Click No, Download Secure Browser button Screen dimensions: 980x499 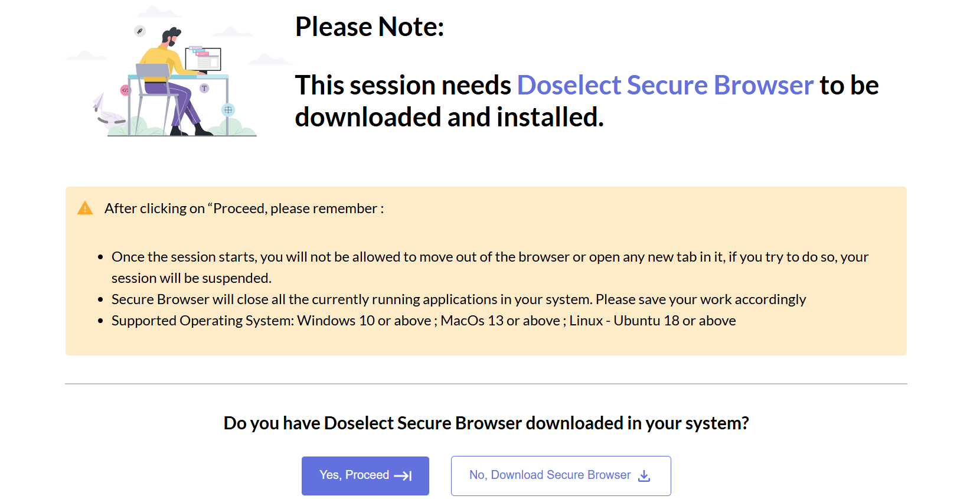[x=561, y=475]
